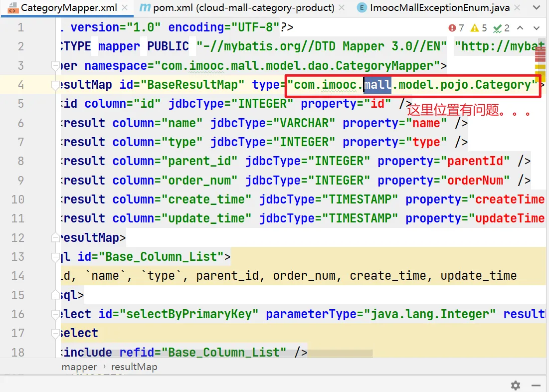549x392 pixels.
Task: Click the "order_num" column value on line 9
Action: point(199,181)
